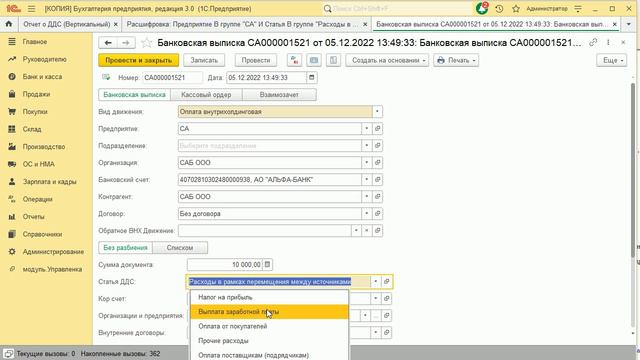Image resolution: width=640 pixels, height=360 pixels.
Task: Open notifications bell with red badge
Action: [482, 8]
